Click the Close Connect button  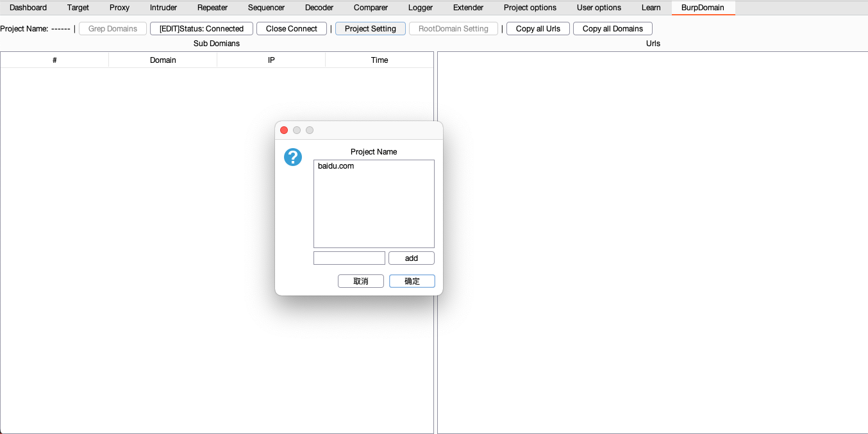[x=292, y=29]
